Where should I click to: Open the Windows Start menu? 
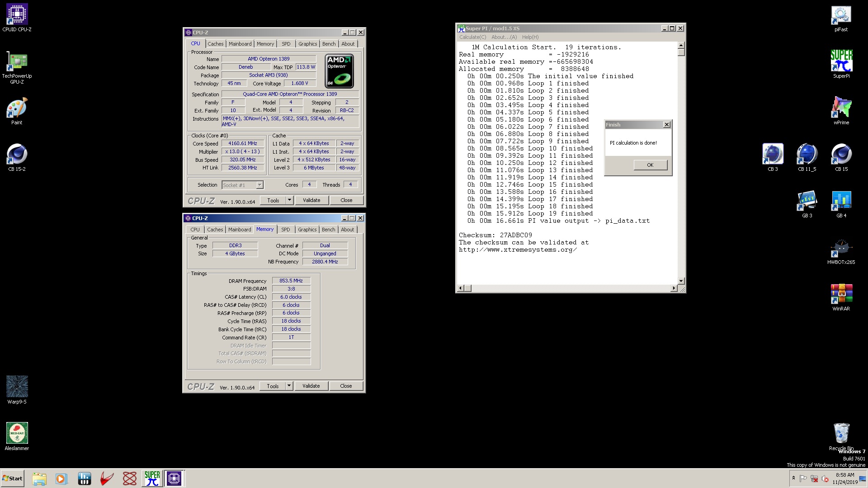point(13,479)
